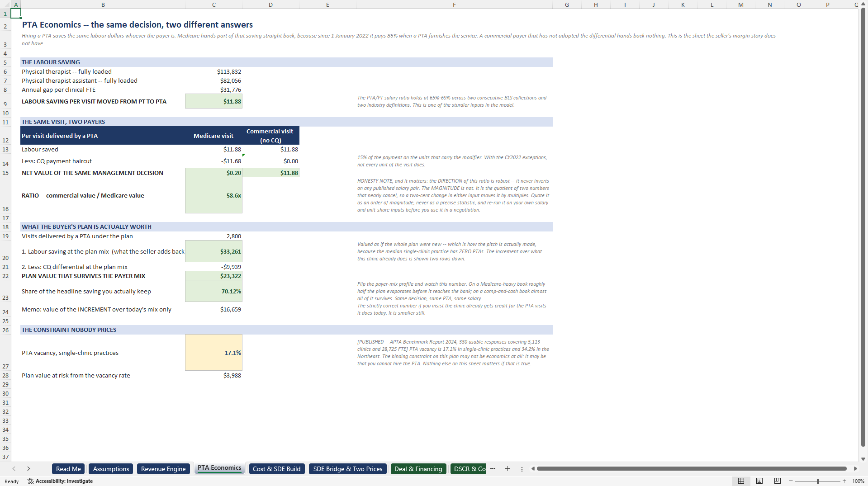The height and width of the screenshot is (486, 868).
Task: Click the $16,659 increment memo cell
Action: tap(213, 309)
